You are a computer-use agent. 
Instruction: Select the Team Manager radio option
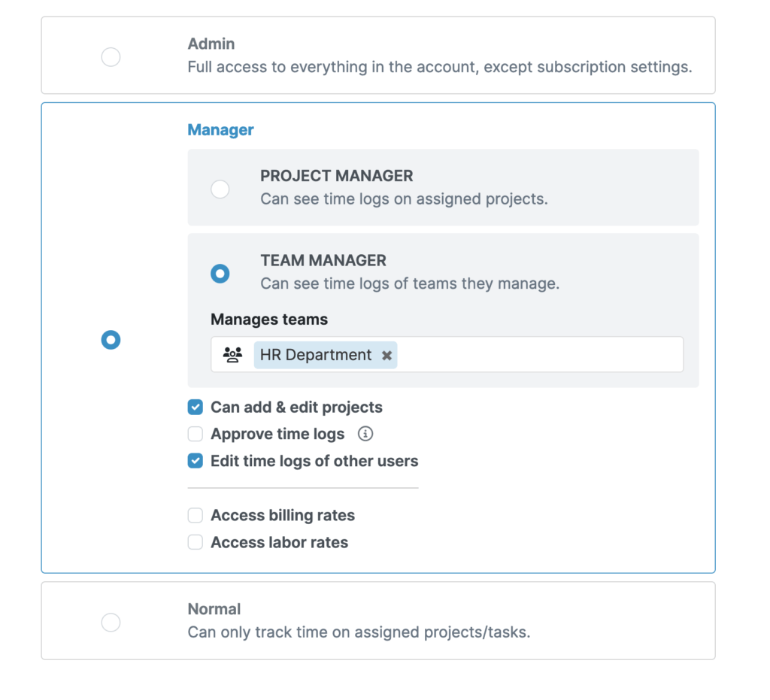click(220, 273)
